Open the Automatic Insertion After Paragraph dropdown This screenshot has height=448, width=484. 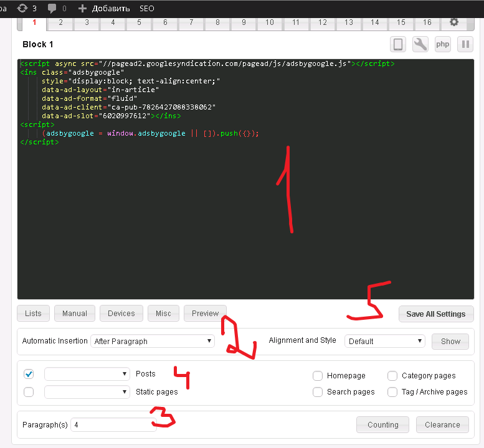click(153, 342)
